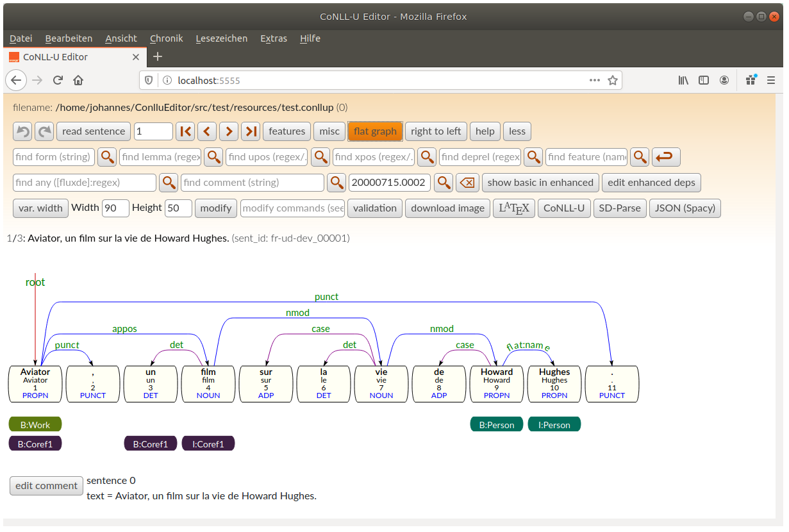Toggle right to left display
The image size is (789, 532).
436,131
